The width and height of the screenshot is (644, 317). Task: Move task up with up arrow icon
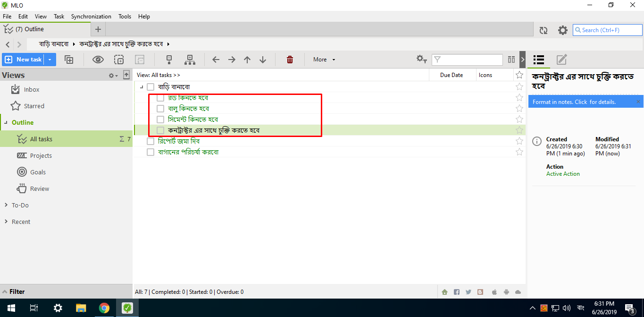247,60
